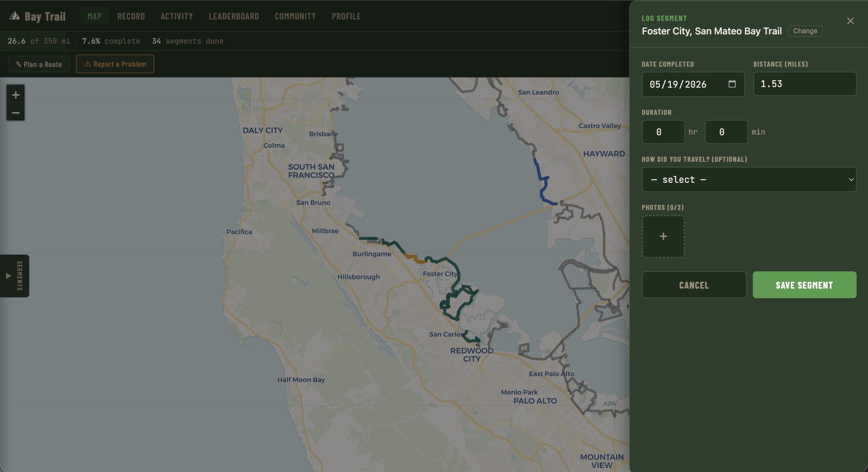This screenshot has width=868, height=472.
Task: Go to the Activity tab
Action: coord(176,16)
